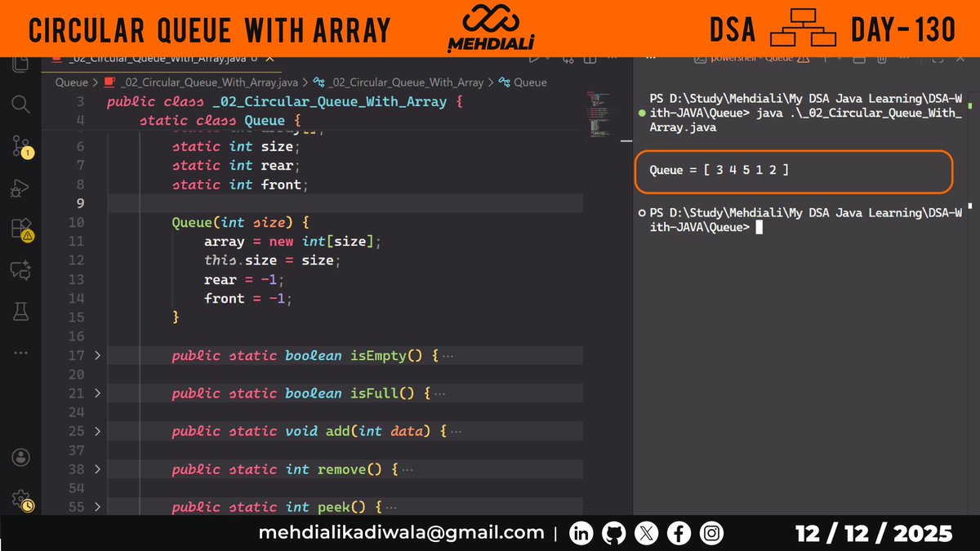This screenshot has width=980, height=551.
Task: Open the Chat panel icon in activity bar
Action: 20,269
